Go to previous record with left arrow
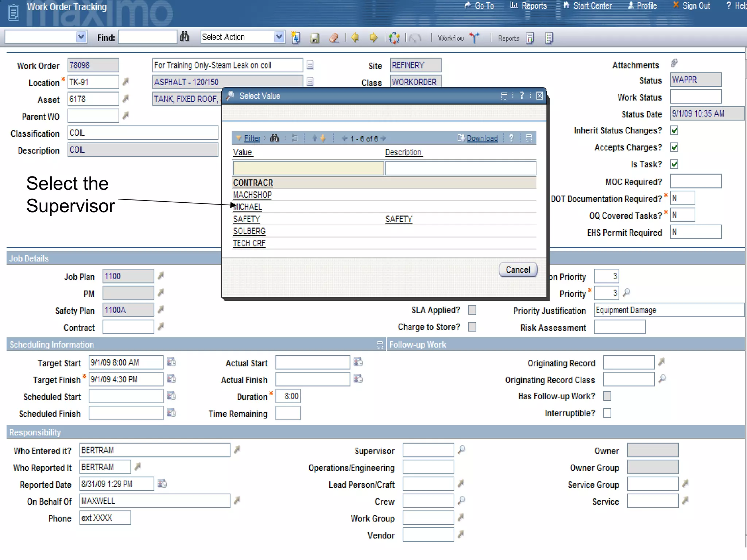747x560 pixels. (355, 38)
